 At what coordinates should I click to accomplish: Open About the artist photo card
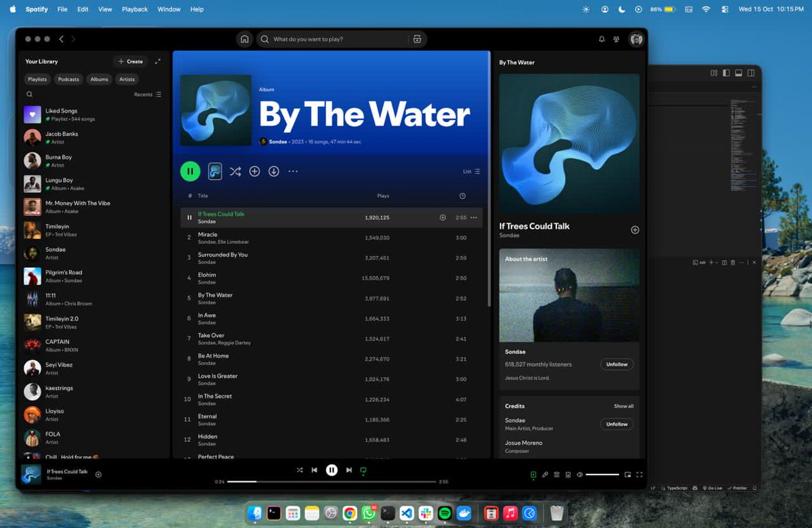(x=569, y=295)
